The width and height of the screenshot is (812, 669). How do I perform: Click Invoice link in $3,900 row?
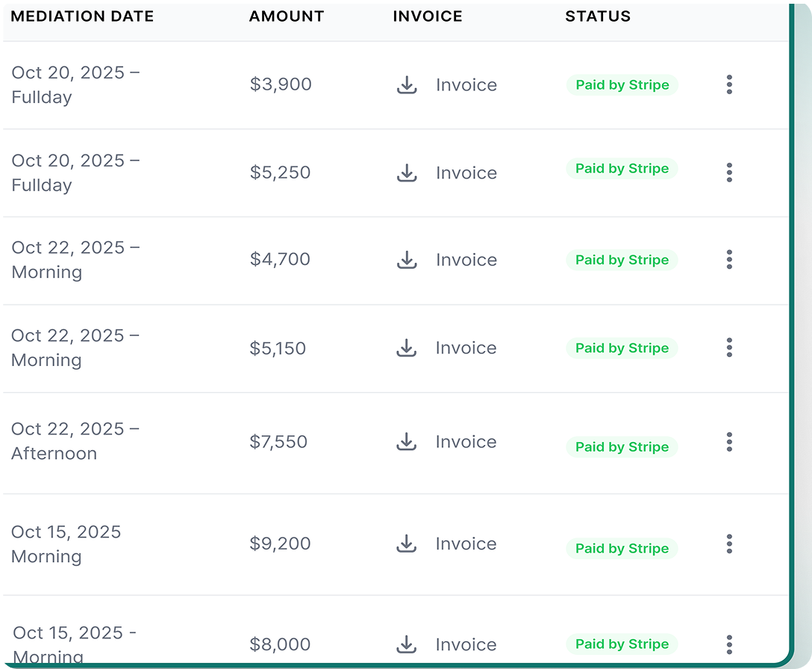point(466,85)
